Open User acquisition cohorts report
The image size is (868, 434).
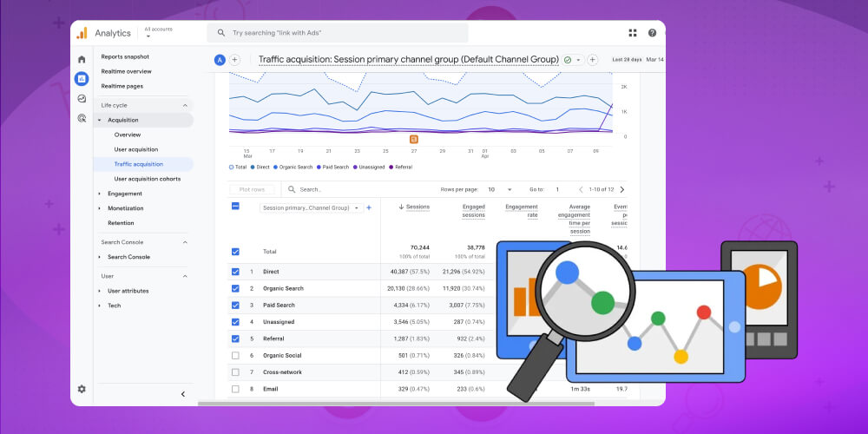click(x=148, y=179)
